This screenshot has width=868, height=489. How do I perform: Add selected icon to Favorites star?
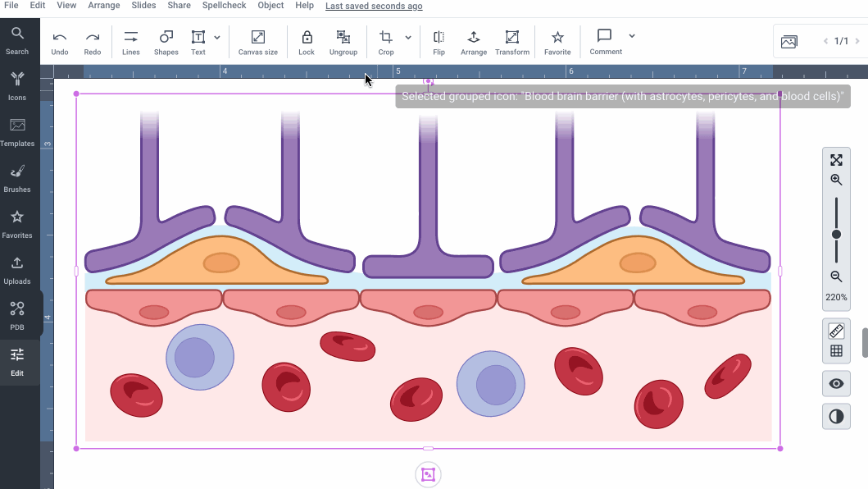[557, 42]
